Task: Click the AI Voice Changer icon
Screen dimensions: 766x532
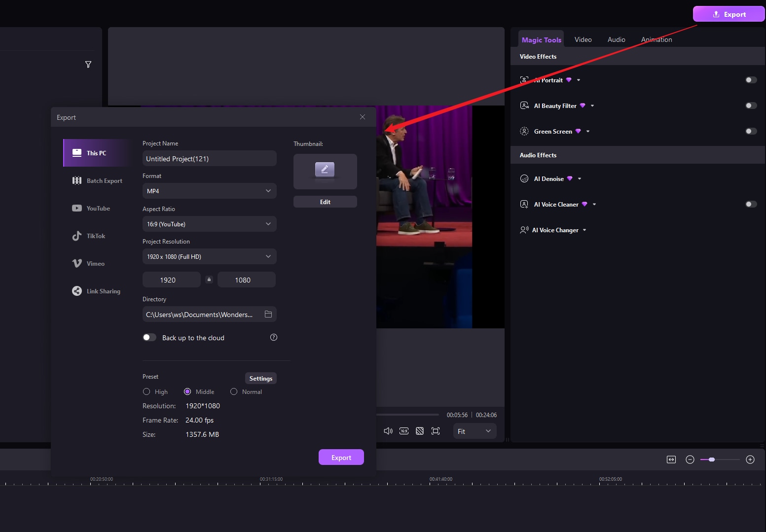Action: (524, 230)
